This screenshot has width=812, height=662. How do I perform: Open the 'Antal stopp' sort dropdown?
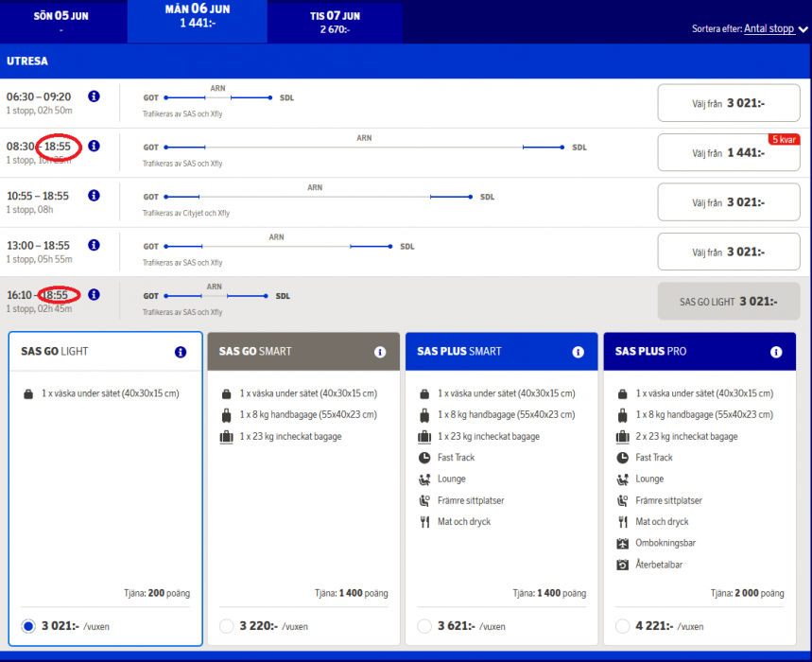click(x=769, y=28)
